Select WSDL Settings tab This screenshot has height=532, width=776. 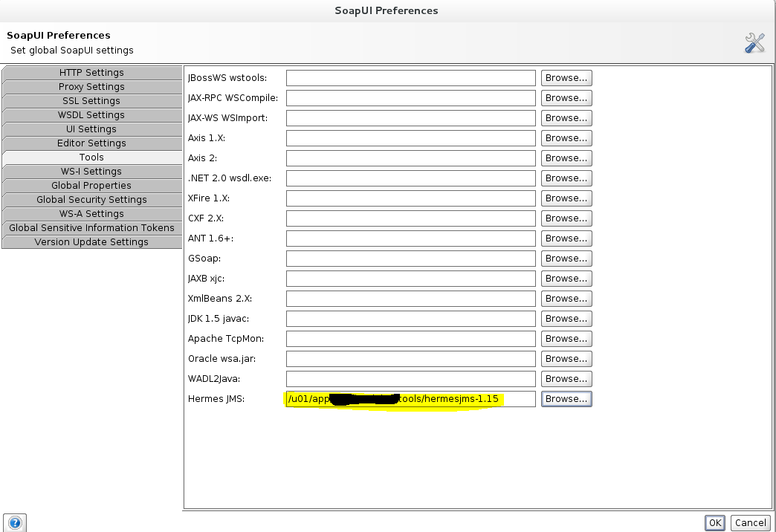point(91,115)
